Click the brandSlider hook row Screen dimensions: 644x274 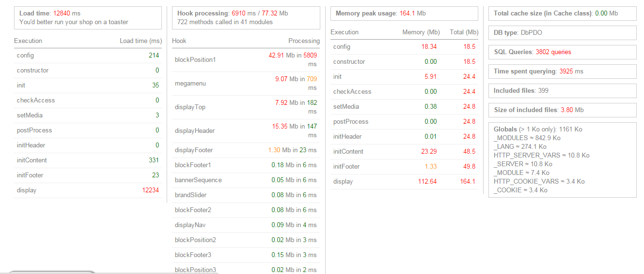pyautogui.click(x=190, y=195)
